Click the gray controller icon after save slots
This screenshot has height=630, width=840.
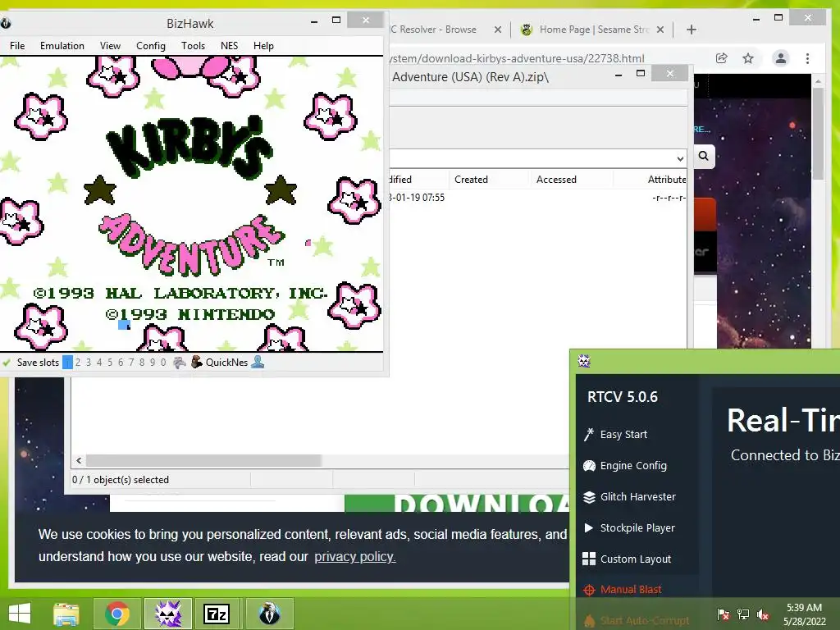tap(179, 362)
